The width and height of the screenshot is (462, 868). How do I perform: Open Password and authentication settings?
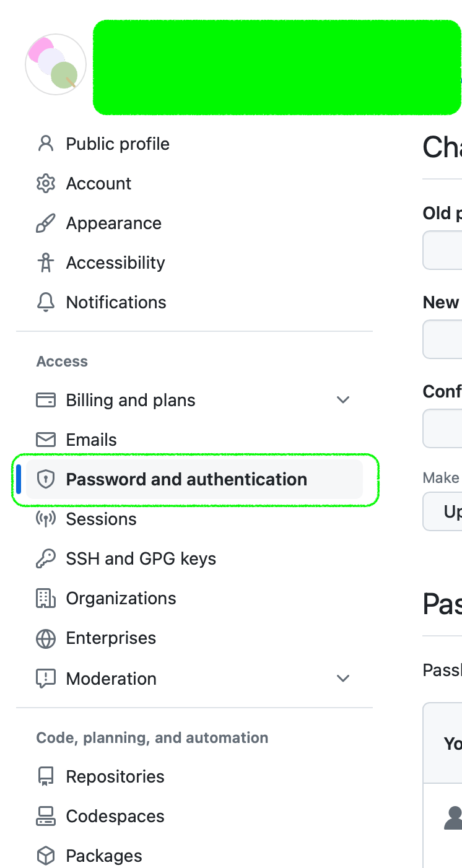186,479
